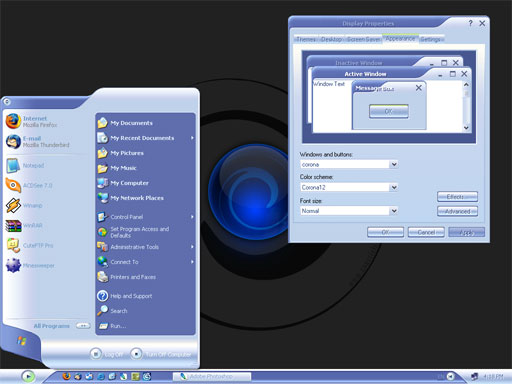Image resolution: width=512 pixels, height=384 pixels.
Task: Click OK in Display Properties
Action: (x=385, y=232)
